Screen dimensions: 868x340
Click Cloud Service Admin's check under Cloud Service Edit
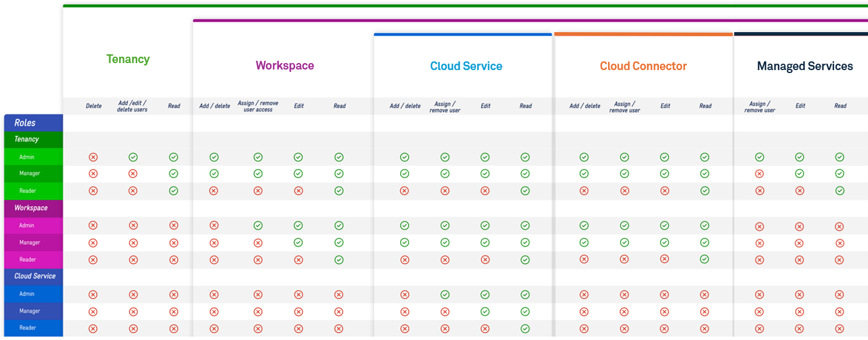(x=485, y=295)
